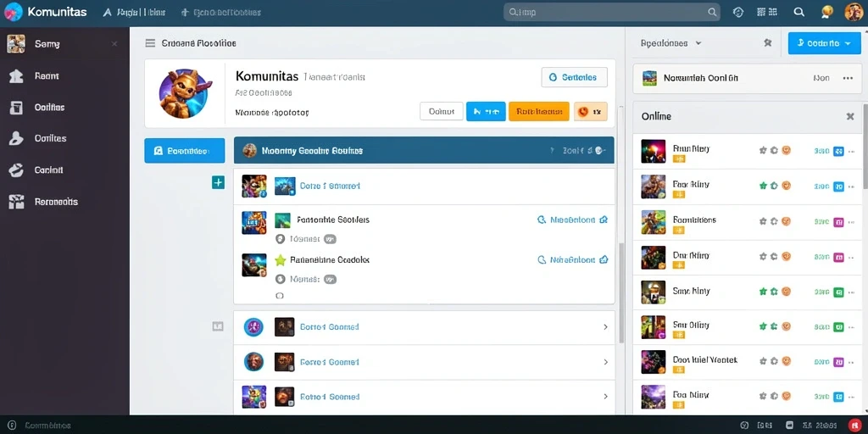Select the home icon in left sidebar
The width and height of the screenshot is (868, 434).
16,75
